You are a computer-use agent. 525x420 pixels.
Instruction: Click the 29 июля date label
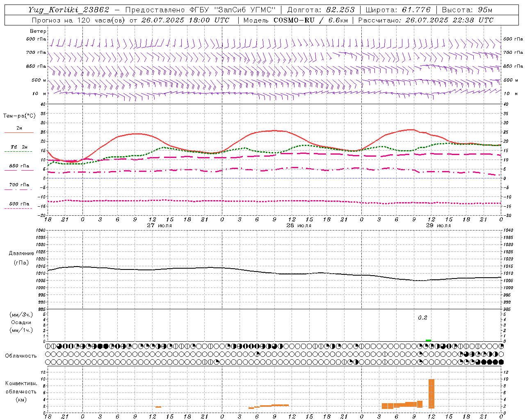pos(438,226)
